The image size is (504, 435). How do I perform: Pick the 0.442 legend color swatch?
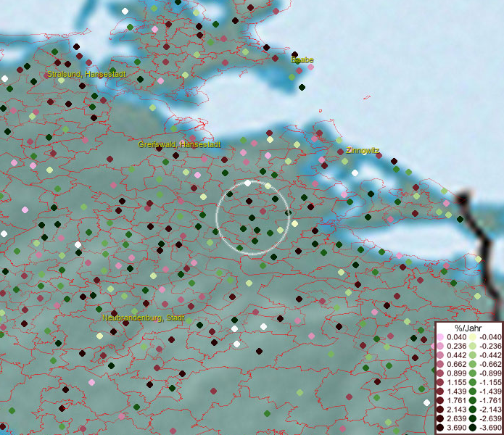440,355
